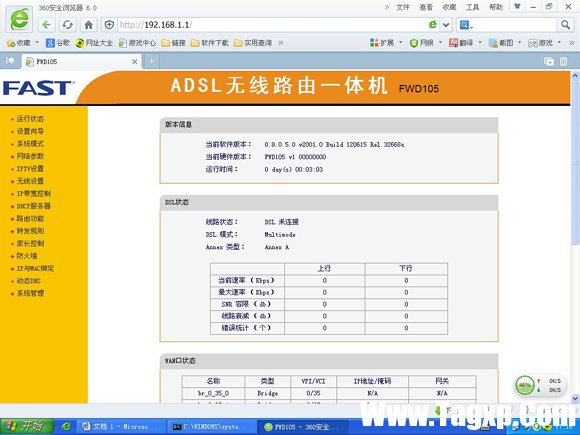Open a new tab with the plus button
Image resolution: width=580 pixels, height=435 pixels.
pos(151,61)
